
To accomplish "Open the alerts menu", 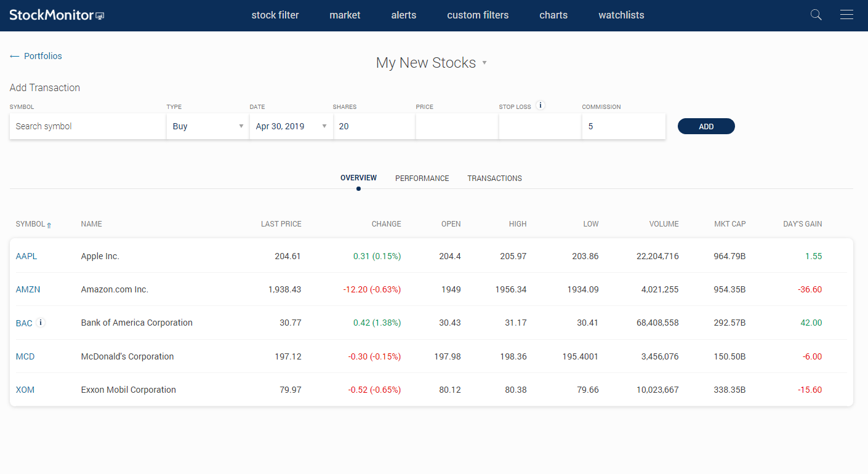I will pos(404,15).
